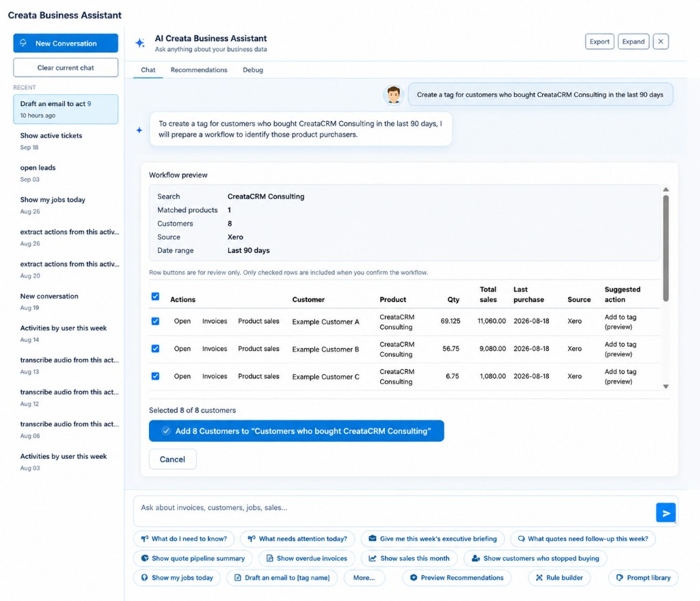Click the 'Selected 8 of 8 customers' text
This screenshot has width=700, height=601.
pyautogui.click(x=192, y=410)
